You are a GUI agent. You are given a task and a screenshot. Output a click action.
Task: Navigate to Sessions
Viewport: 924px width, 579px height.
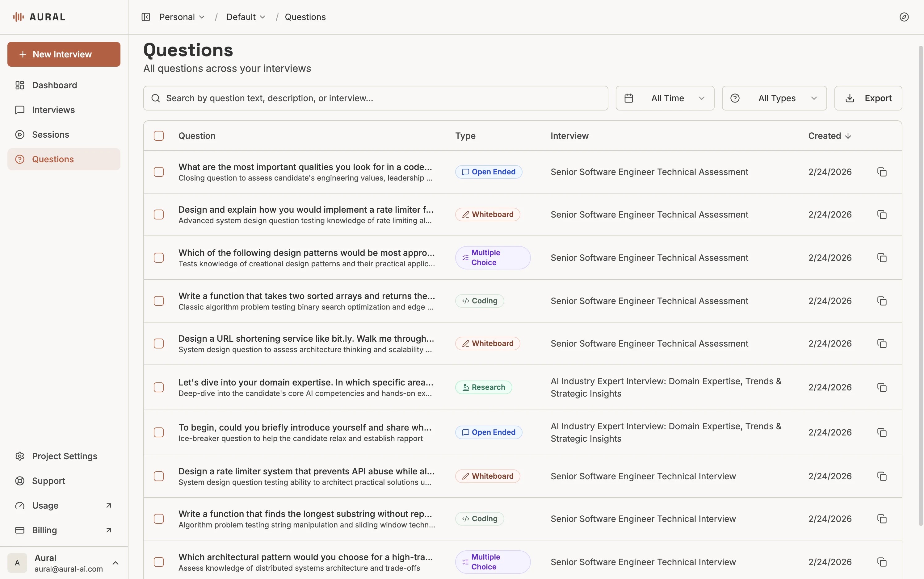coord(64,135)
